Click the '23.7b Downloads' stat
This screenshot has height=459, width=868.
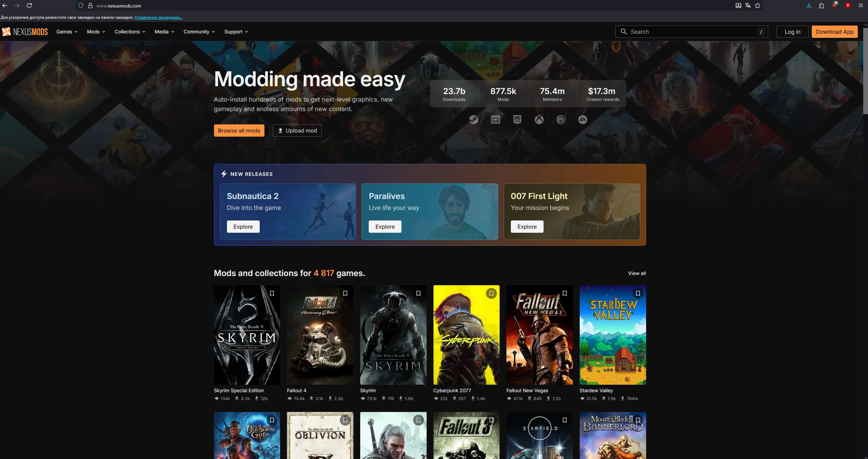pos(454,94)
